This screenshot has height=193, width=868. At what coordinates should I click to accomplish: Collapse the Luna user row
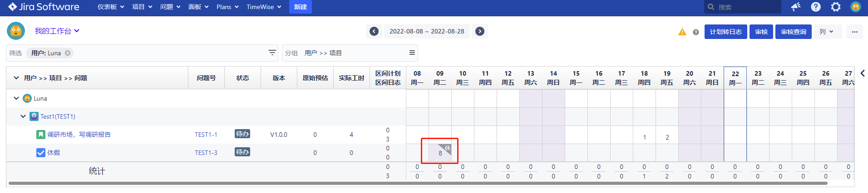tap(16, 98)
